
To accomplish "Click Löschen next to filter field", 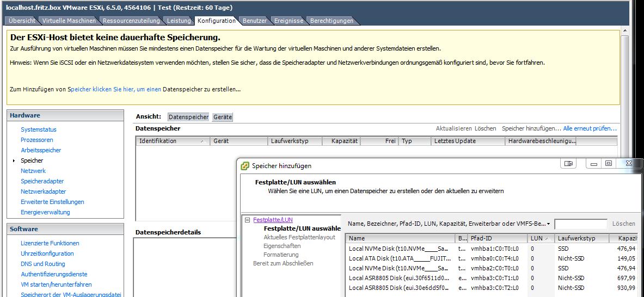I will coord(623,224).
